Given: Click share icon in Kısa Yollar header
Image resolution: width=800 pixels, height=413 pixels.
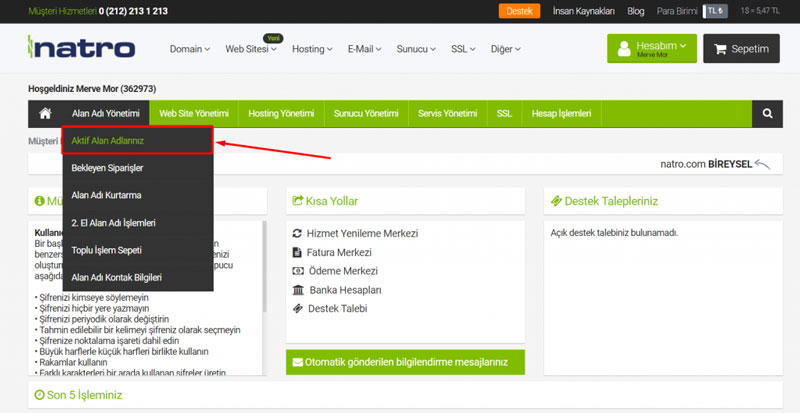Looking at the screenshot, I should point(297,201).
